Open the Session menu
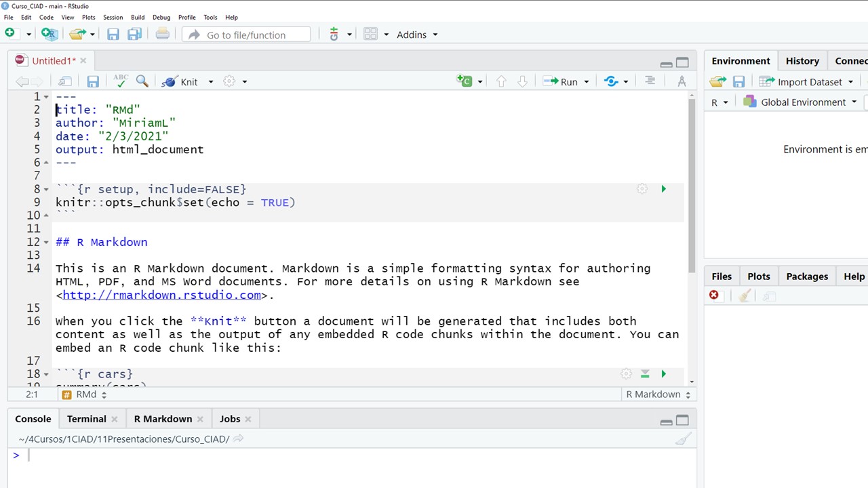The width and height of the screenshot is (868, 488). [113, 17]
